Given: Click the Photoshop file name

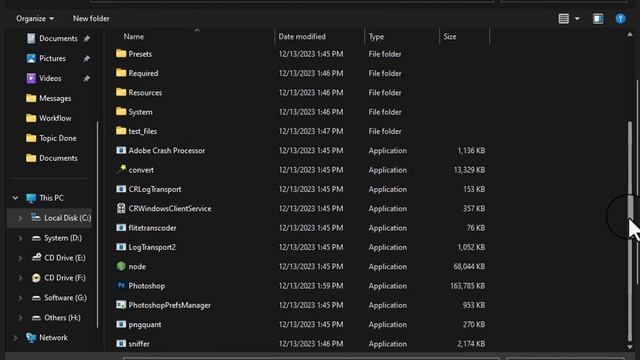Looking at the screenshot, I should tap(147, 286).
